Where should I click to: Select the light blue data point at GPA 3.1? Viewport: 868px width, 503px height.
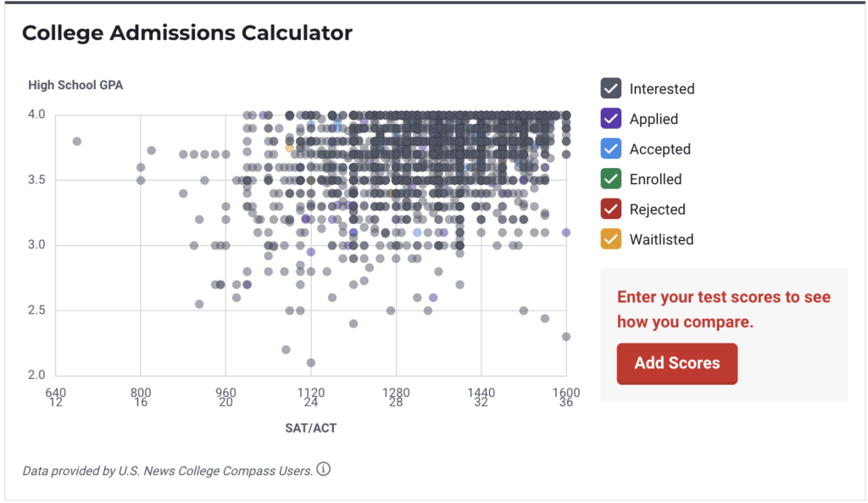pos(417,232)
